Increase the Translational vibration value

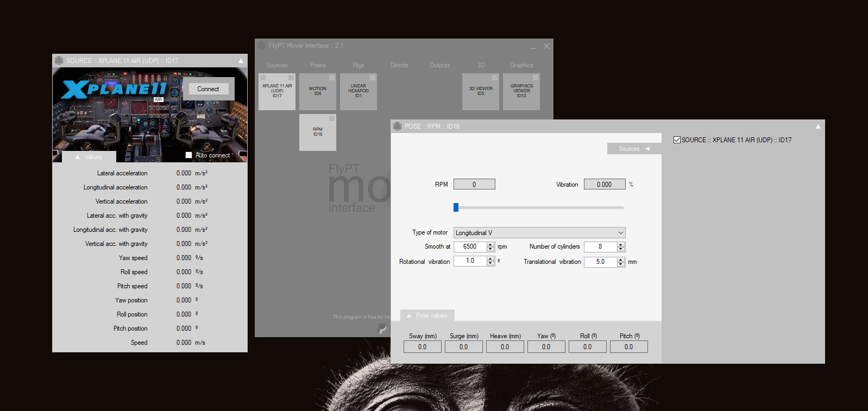point(621,260)
